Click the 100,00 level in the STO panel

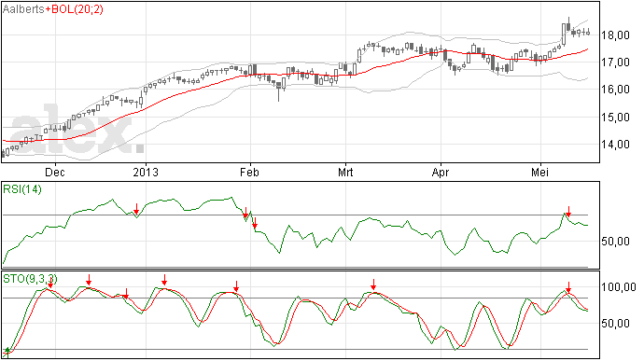coord(619,287)
